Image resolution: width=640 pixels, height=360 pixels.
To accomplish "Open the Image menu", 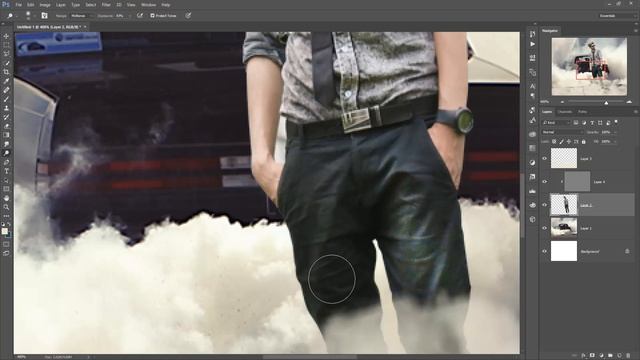I will pos(45,5).
